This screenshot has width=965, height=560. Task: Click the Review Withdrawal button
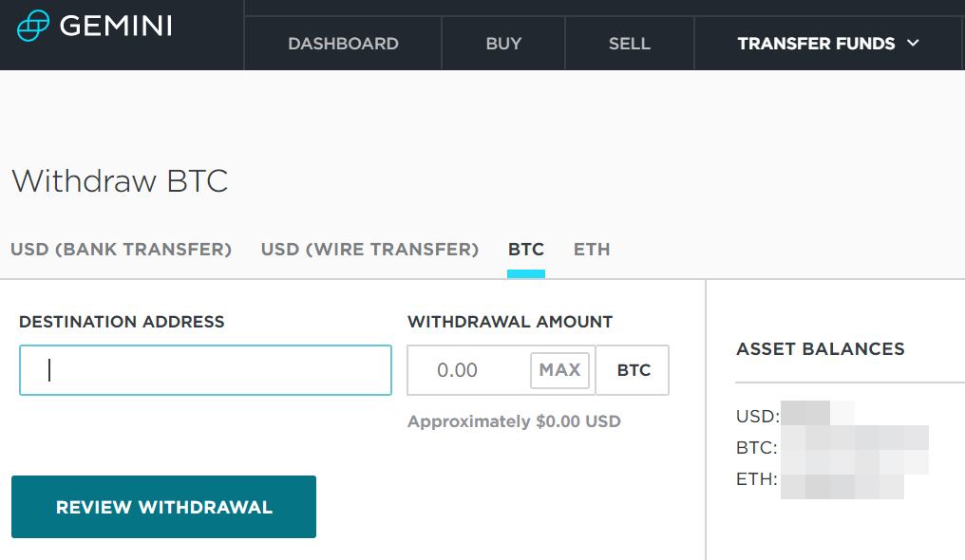click(163, 507)
